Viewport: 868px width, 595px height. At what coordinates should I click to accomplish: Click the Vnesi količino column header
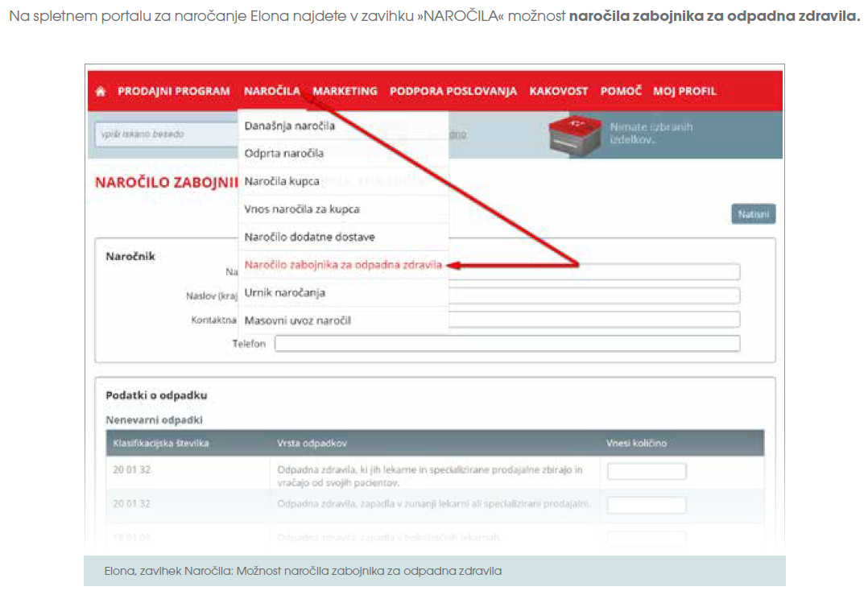coord(636,444)
